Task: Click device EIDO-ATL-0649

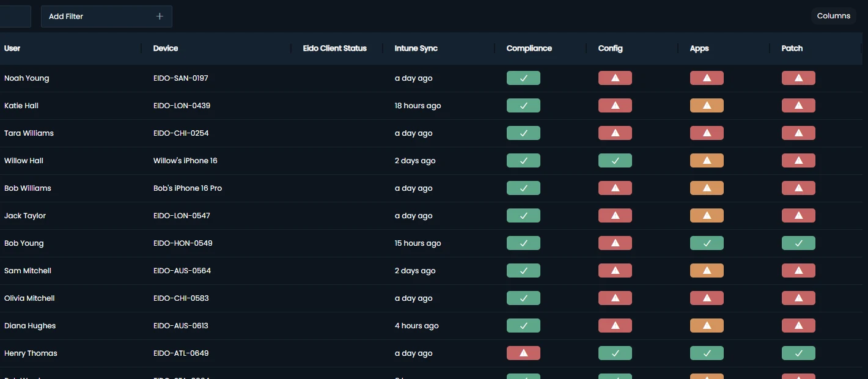Action: [x=181, y=353]
